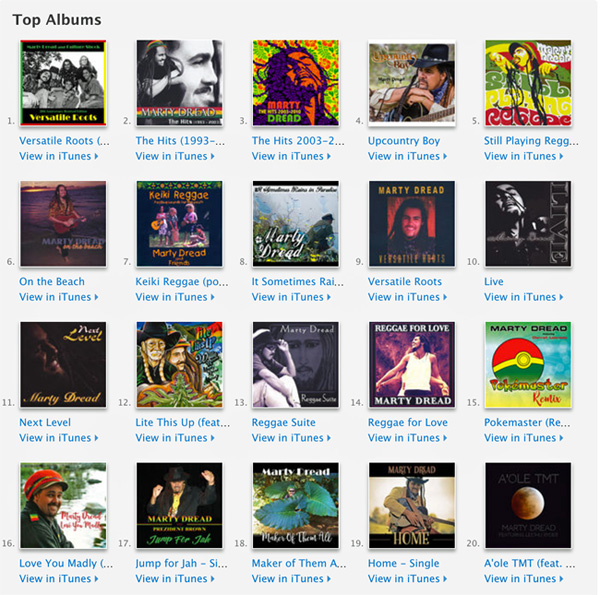
Task: Open the Reggae for Love cover art
Action: click(412, 364)
